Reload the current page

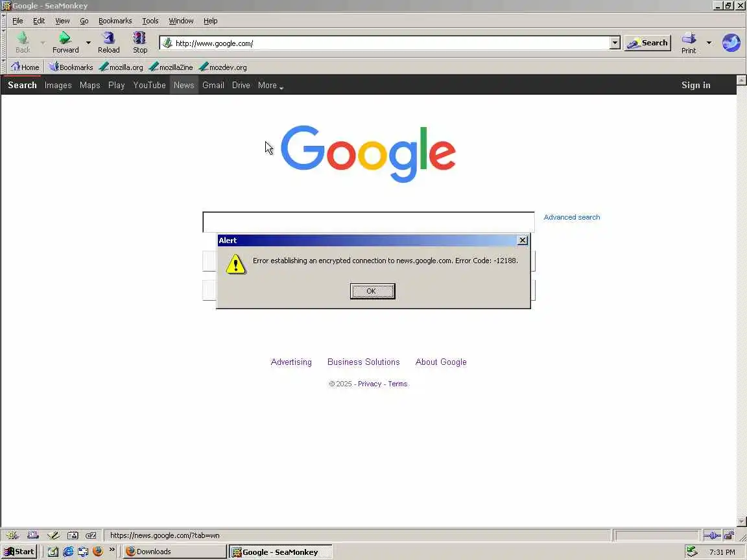coord(109,42)
